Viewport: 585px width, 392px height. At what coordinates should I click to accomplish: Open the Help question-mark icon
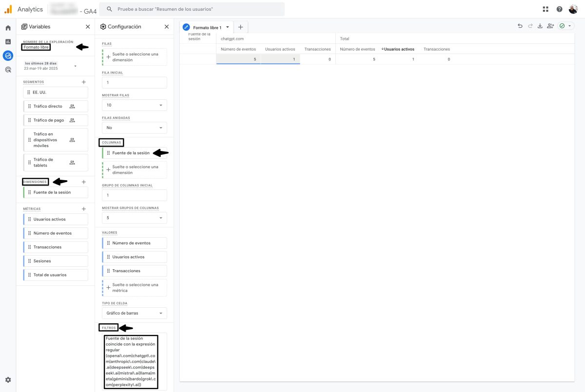(559, 9)
